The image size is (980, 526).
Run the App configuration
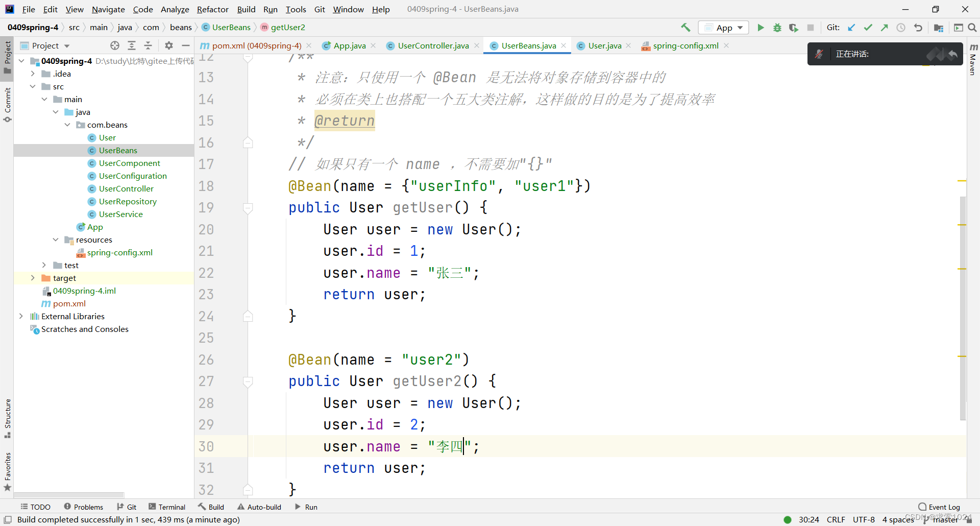[761, 28]
